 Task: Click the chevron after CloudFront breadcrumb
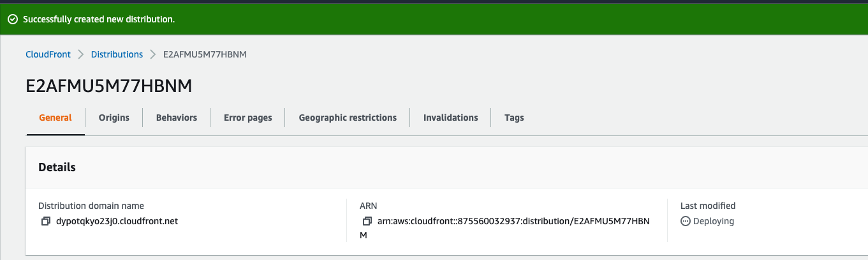click(81, 54)
